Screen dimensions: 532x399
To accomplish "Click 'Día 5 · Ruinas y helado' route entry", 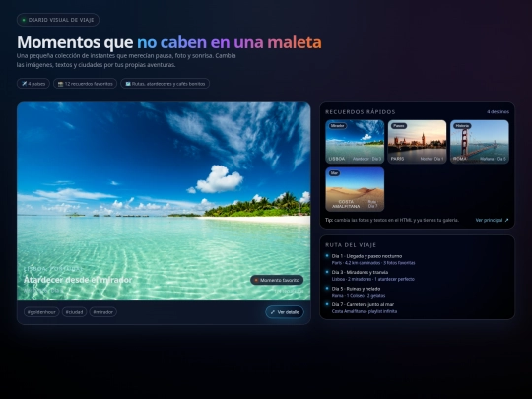I will 356,289.
